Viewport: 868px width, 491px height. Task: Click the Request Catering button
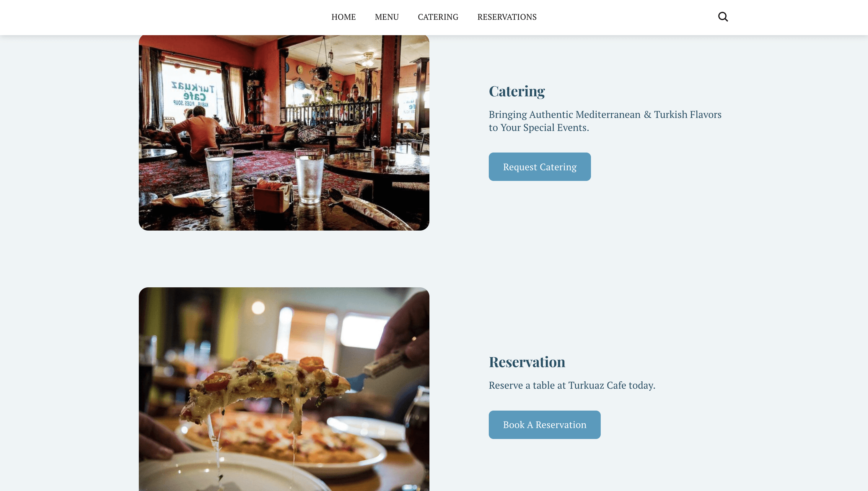click(x=540, y=167)
